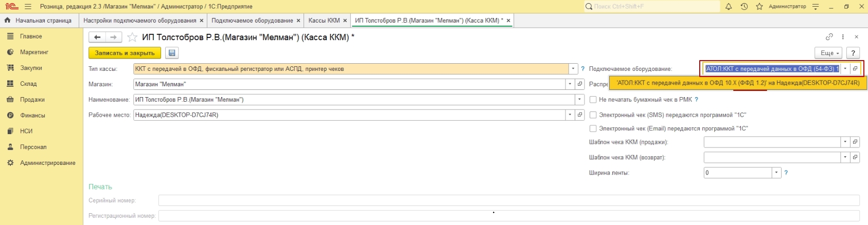Click the home icon of Начальная страница
Image resolution: width=868 pixels, height=225 pixels.
click(7, 21)
